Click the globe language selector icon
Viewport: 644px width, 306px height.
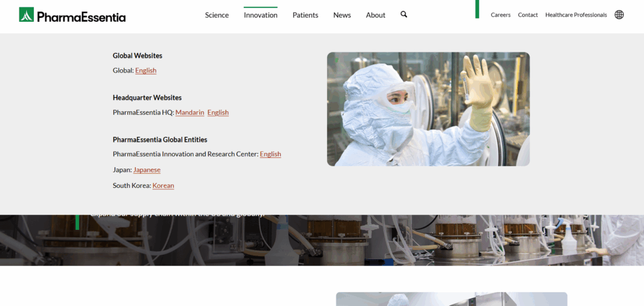point(619,15)
